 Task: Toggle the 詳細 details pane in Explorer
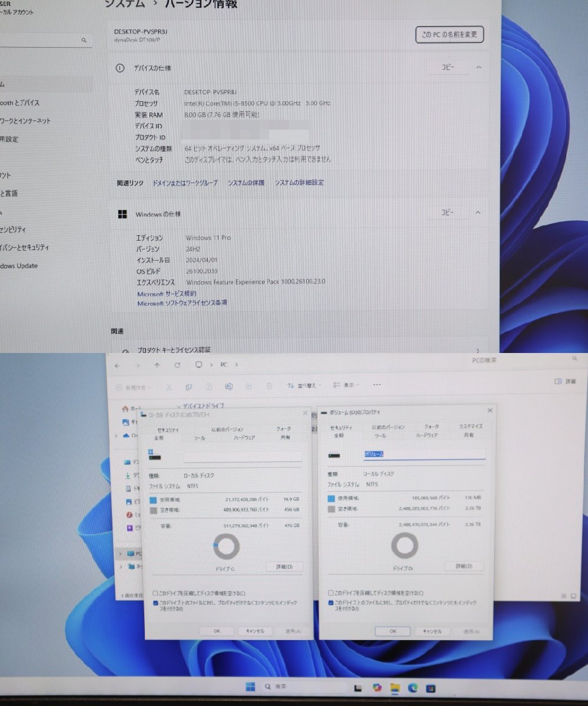pyautogui.click(x=565, y=382)
